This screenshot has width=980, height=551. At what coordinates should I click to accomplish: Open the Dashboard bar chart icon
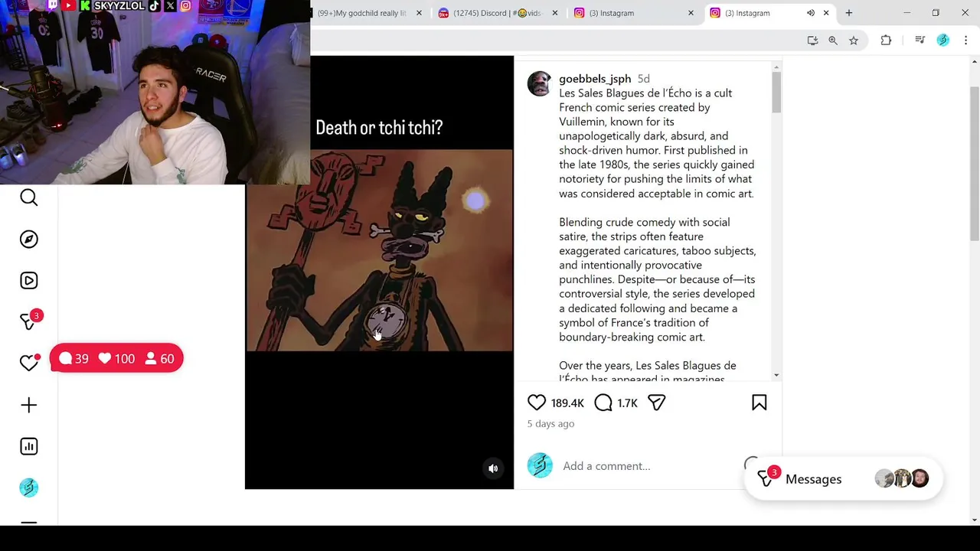tap(28, 446)
